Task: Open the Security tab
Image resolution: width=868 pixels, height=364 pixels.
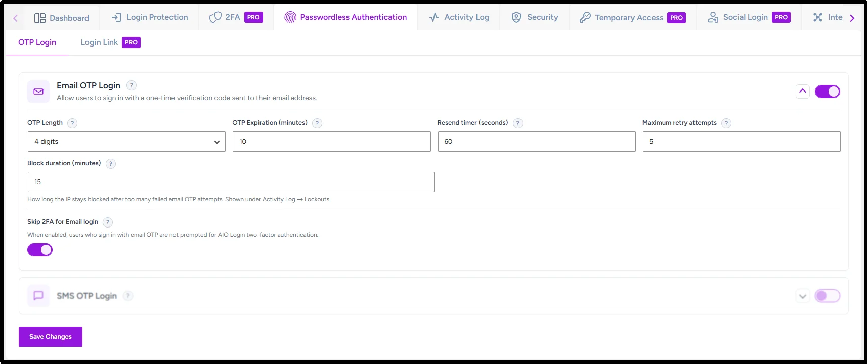Action: [535, 17]
